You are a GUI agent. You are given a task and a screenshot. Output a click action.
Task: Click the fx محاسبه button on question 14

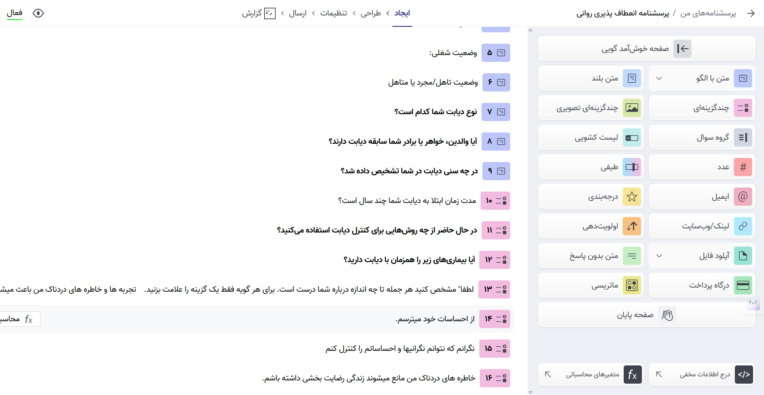[19, 319]
